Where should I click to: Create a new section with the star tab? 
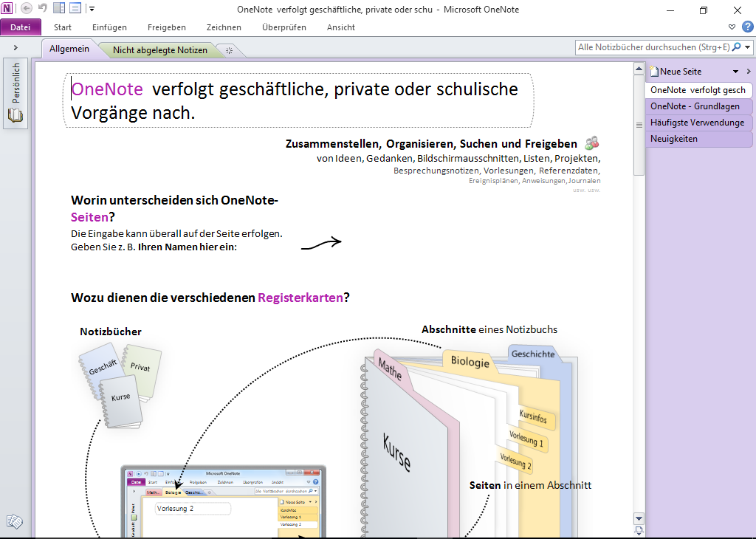point(230,50)
